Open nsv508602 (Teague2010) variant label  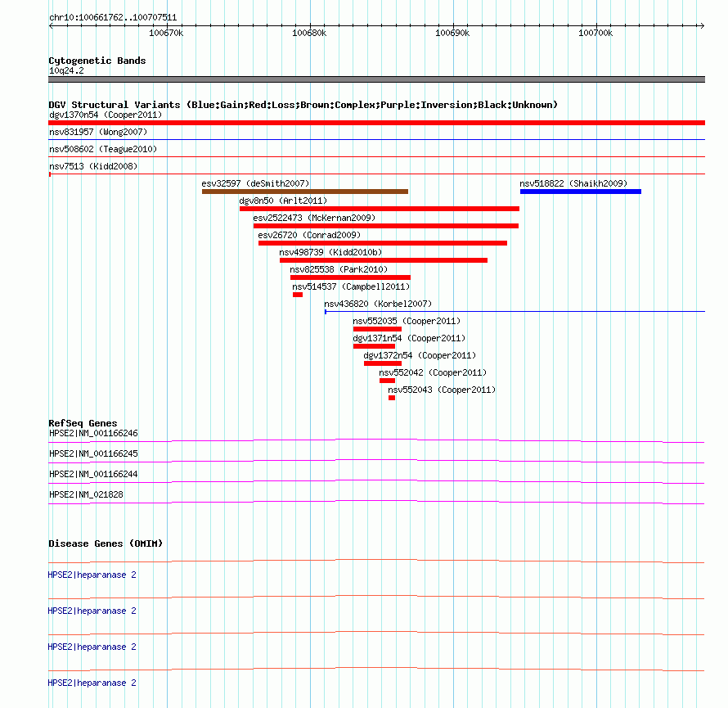103,149
